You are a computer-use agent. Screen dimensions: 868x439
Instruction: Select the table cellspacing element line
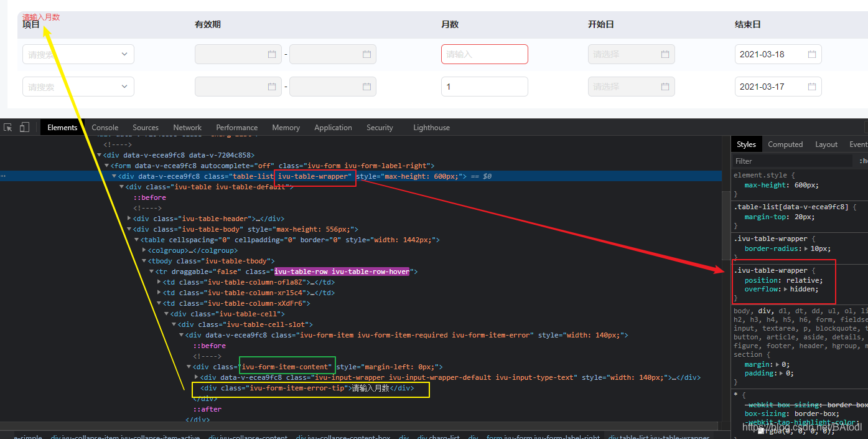tap(291, 240)
